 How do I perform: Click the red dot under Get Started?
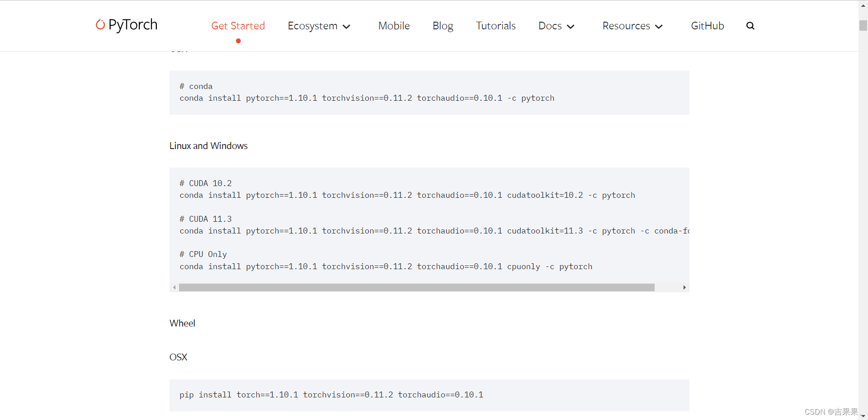238,41
